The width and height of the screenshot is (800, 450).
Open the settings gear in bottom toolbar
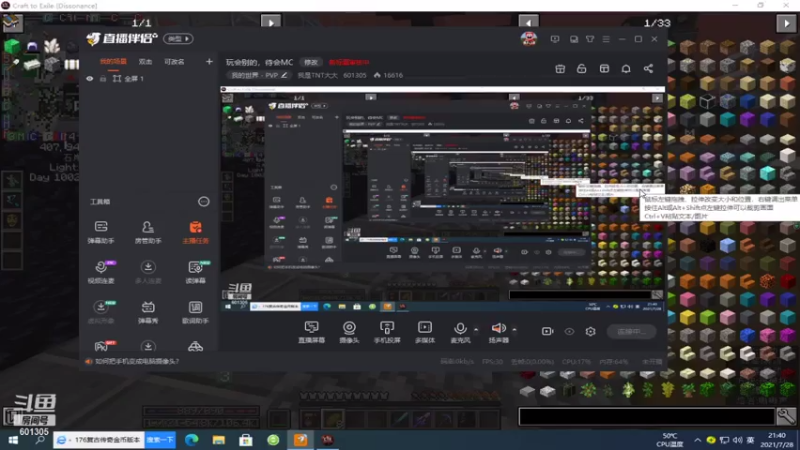(590, 332)
